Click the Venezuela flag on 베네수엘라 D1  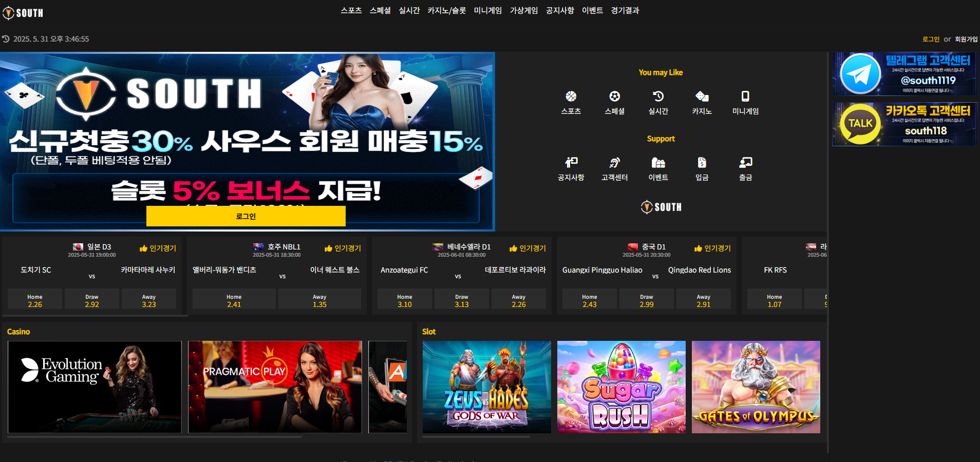438,247
